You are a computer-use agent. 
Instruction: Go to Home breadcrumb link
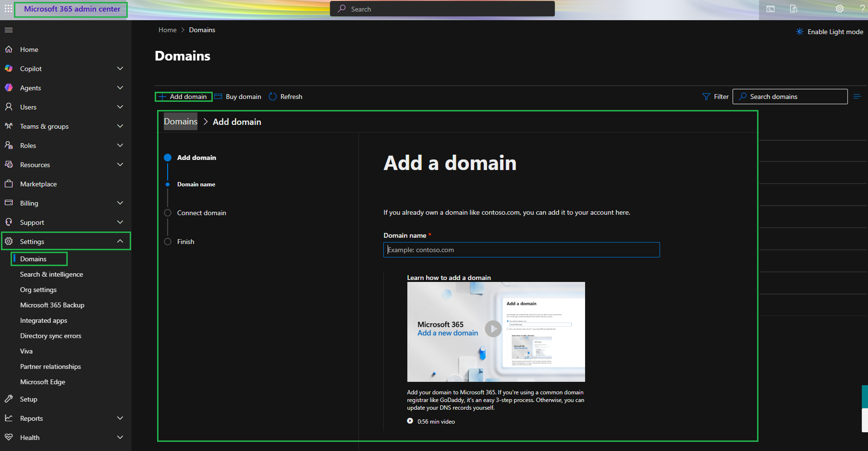point(168,30)
